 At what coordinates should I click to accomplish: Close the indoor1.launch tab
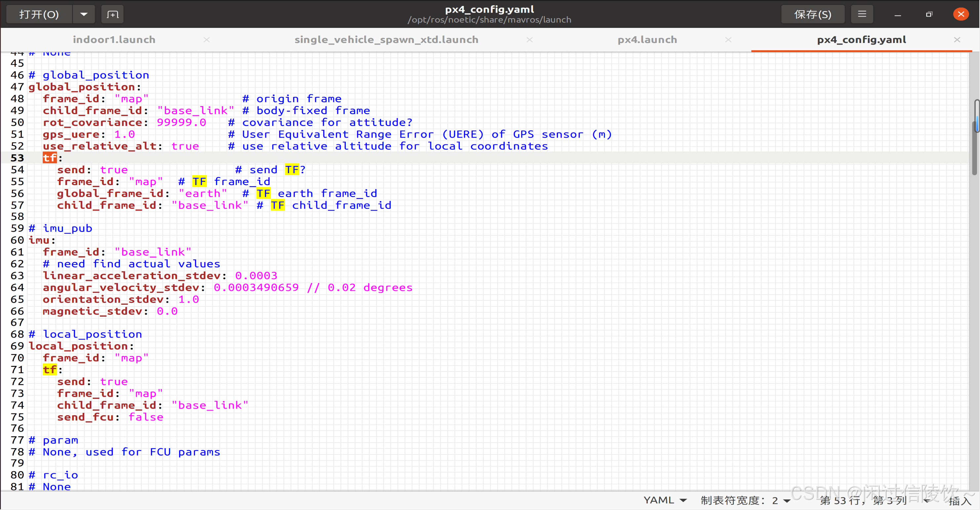click(207, 40)
